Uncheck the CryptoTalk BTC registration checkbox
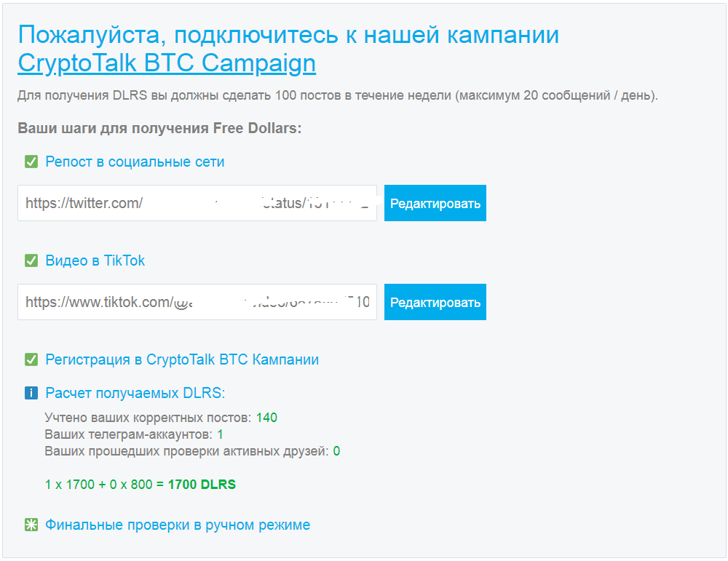The image size is (728, 561). click(31, 359)
